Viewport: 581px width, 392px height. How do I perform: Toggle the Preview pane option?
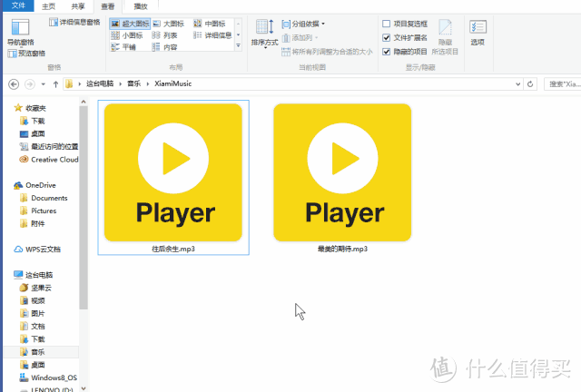[26, 54]
